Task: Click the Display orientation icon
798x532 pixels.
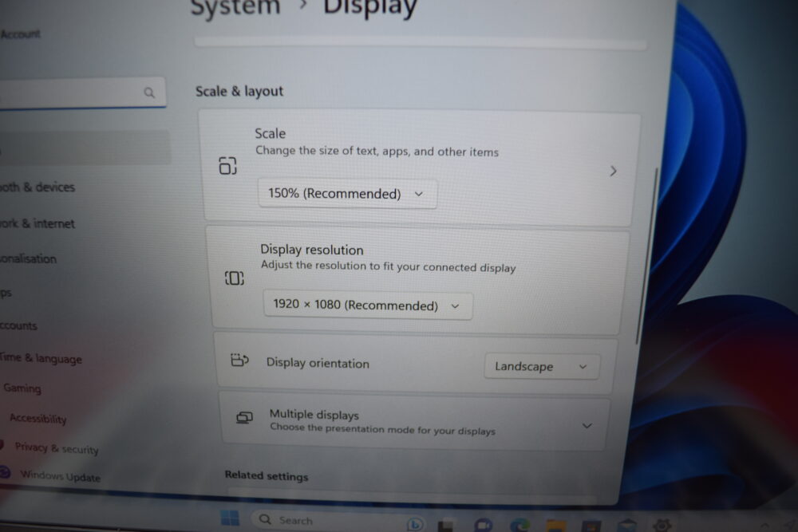Action: click(239, 360)
